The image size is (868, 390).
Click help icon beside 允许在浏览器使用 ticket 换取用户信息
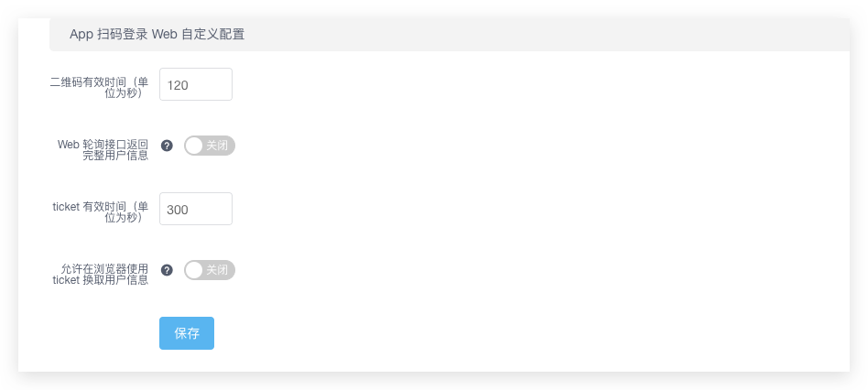pyautogui.click(x=167, y=270)
